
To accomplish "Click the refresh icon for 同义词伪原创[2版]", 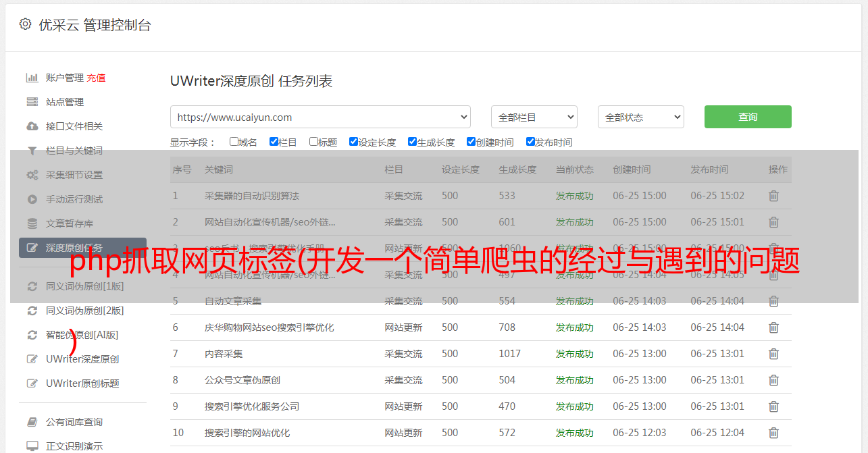I will pos(32,311).
